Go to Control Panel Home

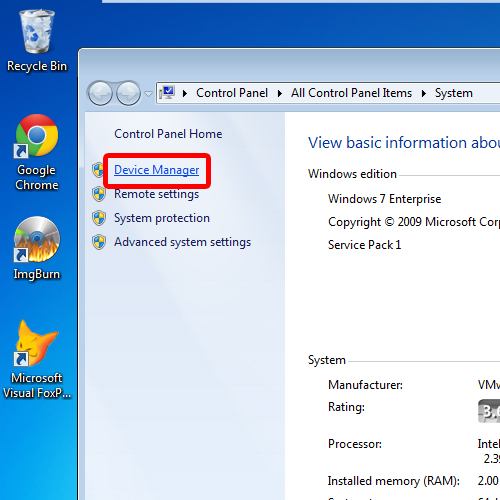point(168,134)
